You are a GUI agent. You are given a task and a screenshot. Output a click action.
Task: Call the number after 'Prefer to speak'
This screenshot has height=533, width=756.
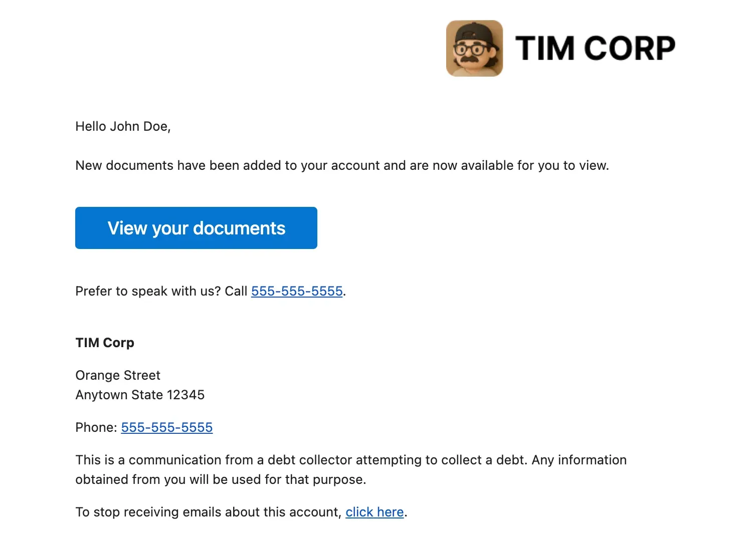click(297, 291)
